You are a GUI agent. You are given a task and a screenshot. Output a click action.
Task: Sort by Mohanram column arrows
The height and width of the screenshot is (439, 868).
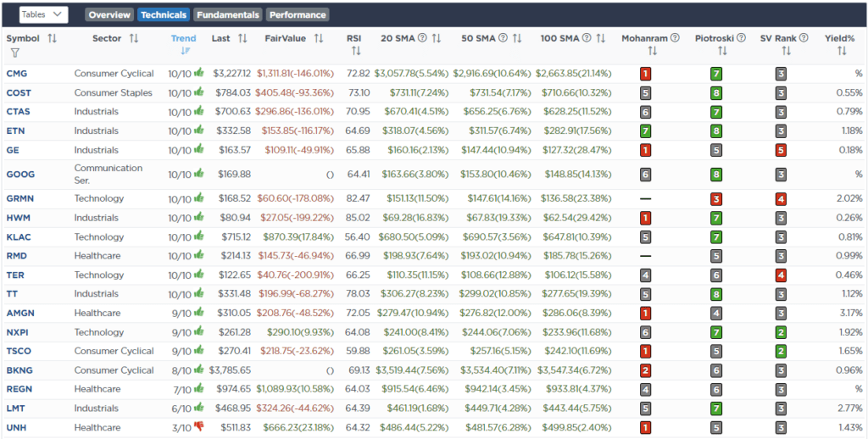652,51
